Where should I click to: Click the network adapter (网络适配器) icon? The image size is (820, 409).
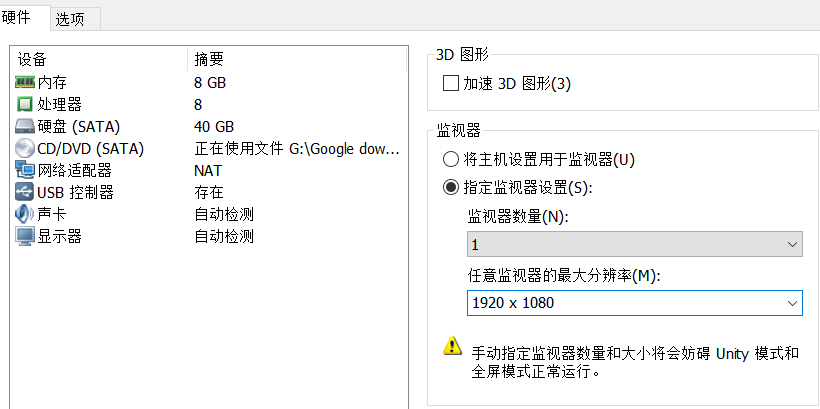[25, 170]
